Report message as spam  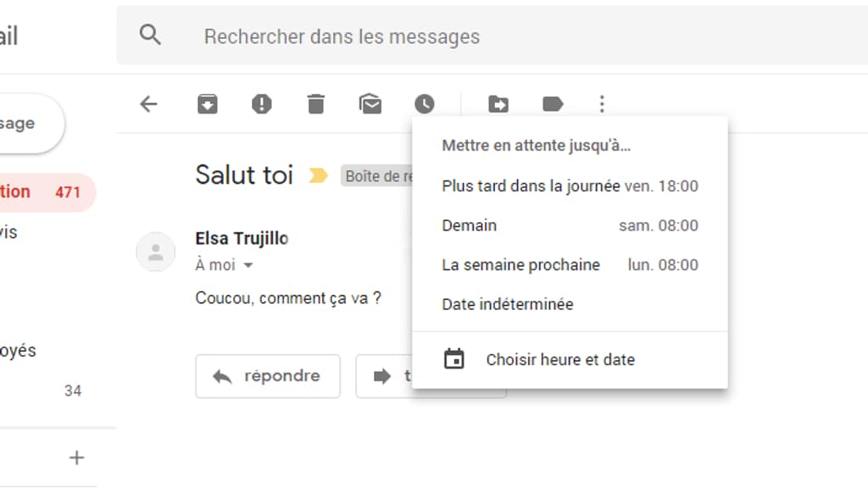(262, 104)
